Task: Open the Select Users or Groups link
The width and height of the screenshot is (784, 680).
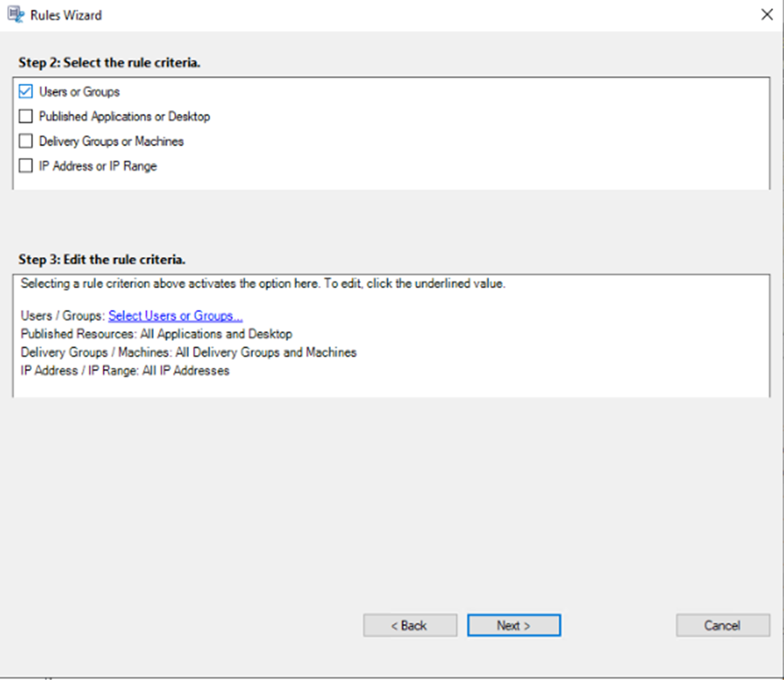Action: [175, 316]
